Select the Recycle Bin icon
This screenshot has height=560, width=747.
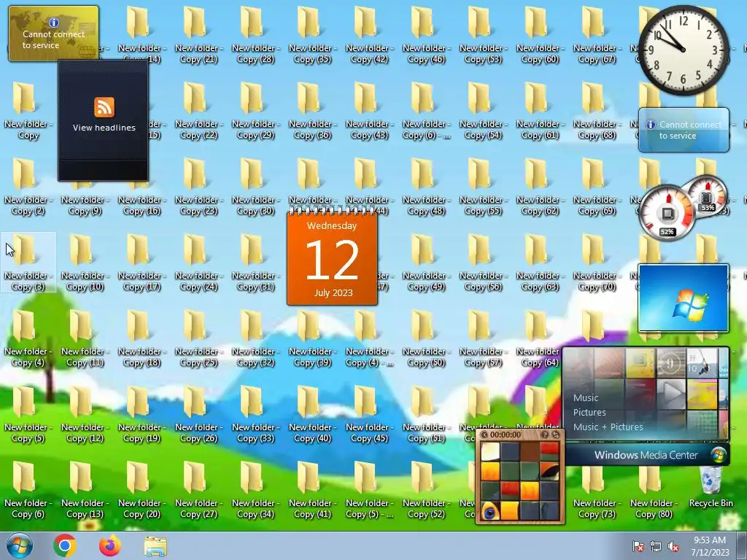tap(711, 488)
